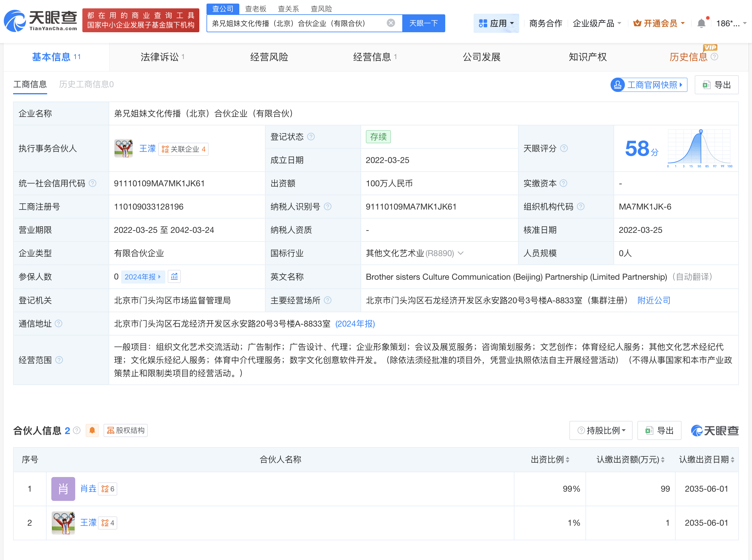
Task: Open account menu 186*...
Action: tap(731, 23)
